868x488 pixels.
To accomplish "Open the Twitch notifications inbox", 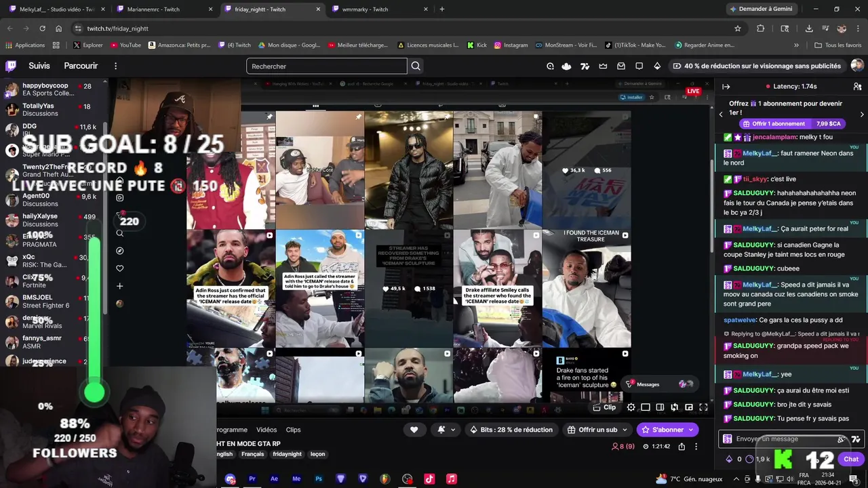I will click(x=621, y=66).
